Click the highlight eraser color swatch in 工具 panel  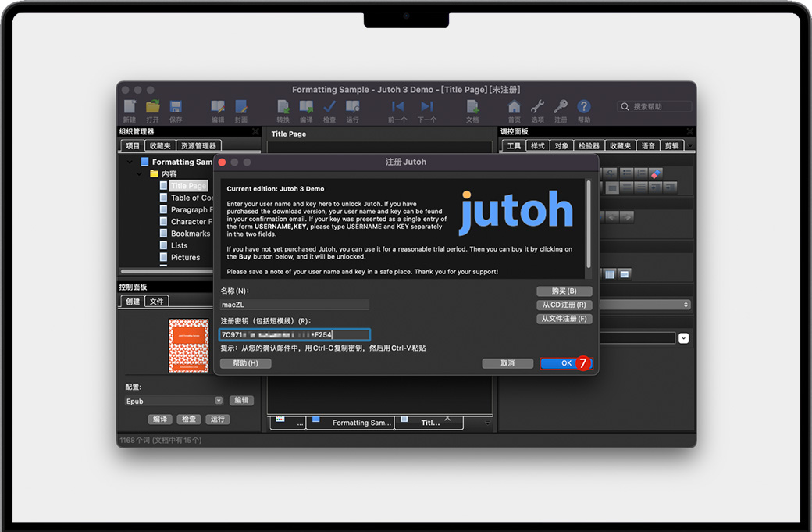[655, 173]
